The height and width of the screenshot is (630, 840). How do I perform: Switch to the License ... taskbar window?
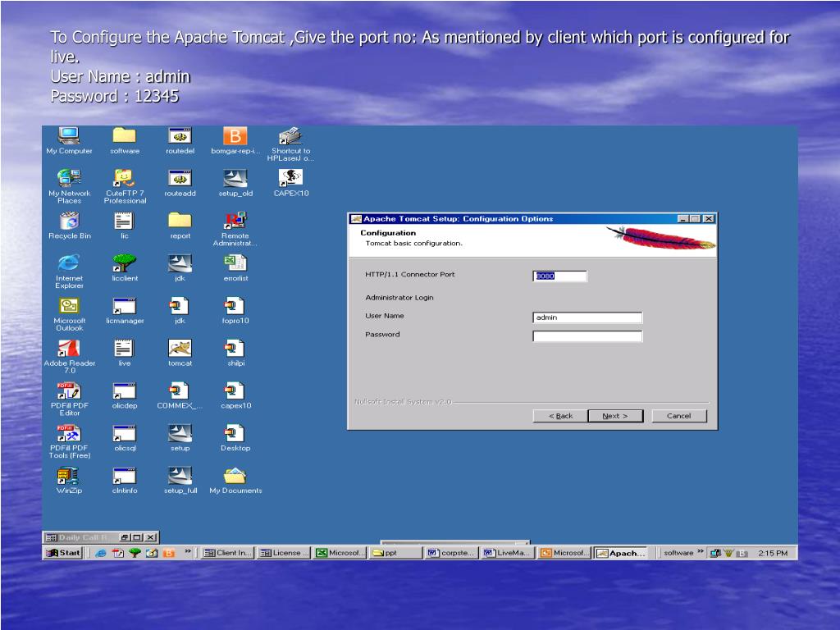(285, 553)
